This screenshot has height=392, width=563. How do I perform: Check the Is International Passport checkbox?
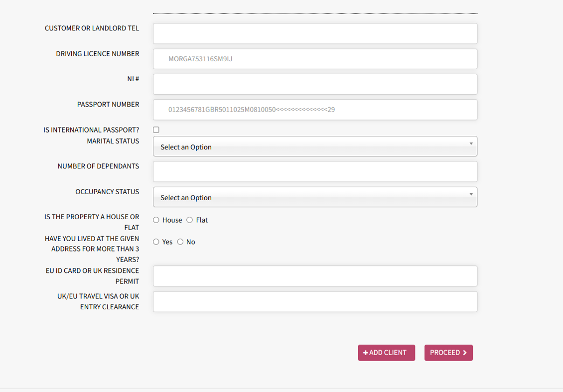156,130
